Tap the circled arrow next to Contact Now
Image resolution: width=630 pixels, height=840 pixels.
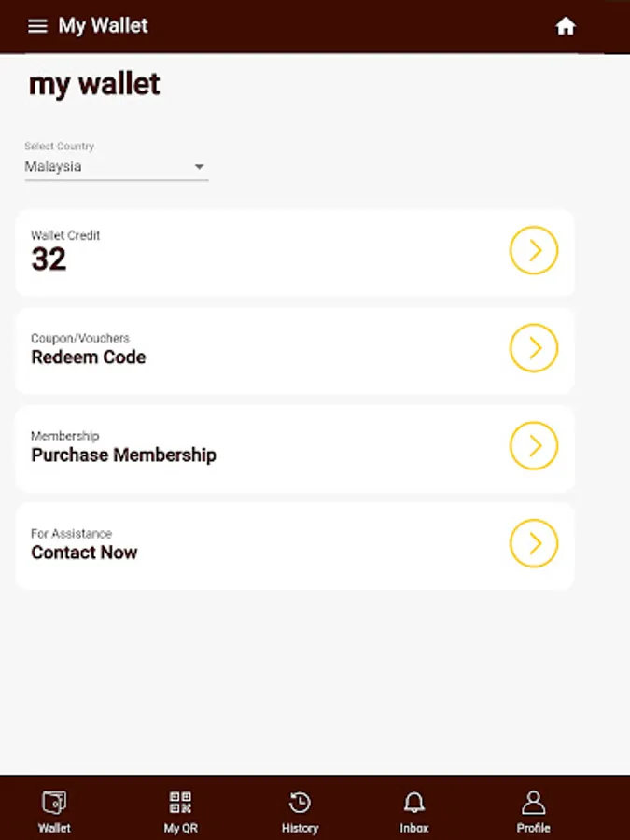(x=533, y=543)
